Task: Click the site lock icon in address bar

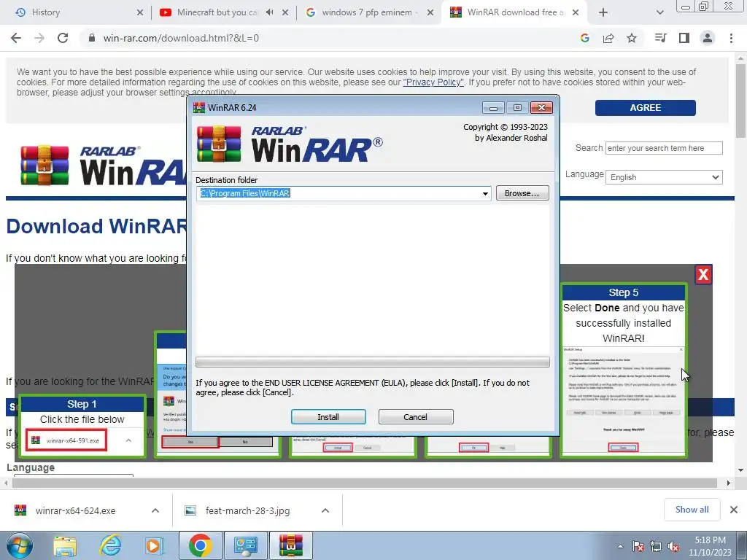Action: click(92, 38)
